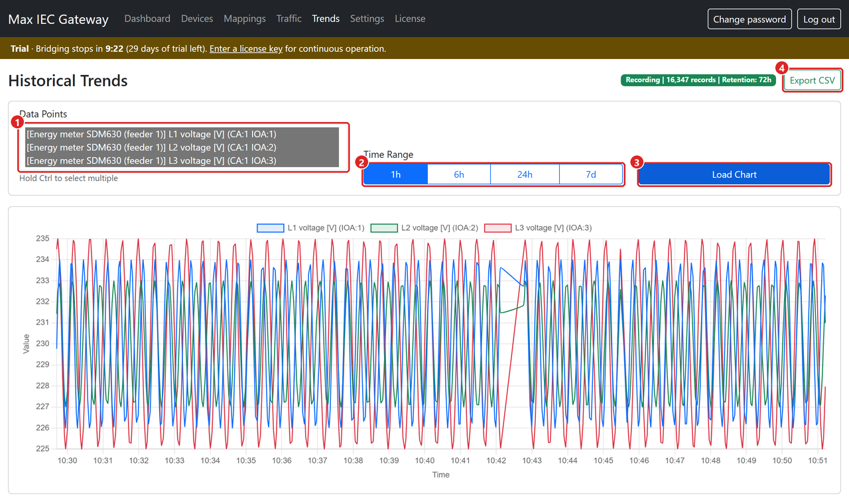The width and height of the screenshot is (849, 504).
Task: Navigate to Settings
Action: pyautogui.click(x=367, y=19)
